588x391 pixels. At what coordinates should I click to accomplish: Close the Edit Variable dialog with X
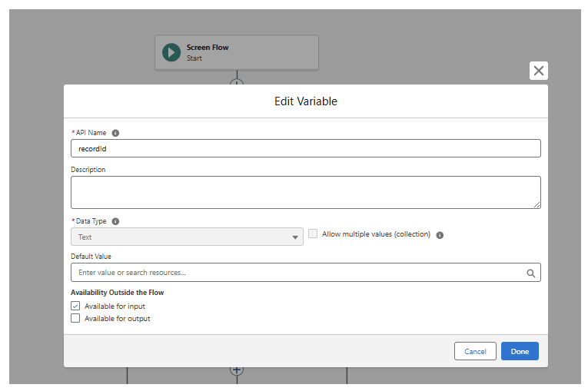539,71
